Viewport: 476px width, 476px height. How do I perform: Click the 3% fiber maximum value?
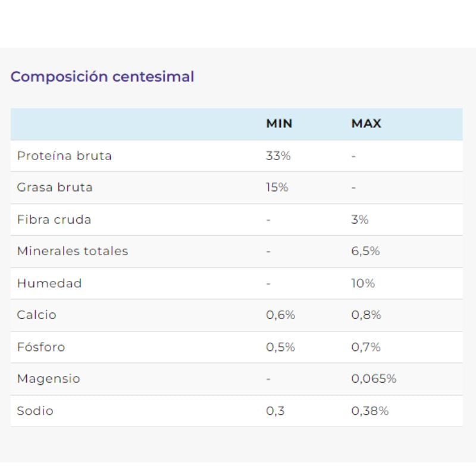[x=360, y=220]
